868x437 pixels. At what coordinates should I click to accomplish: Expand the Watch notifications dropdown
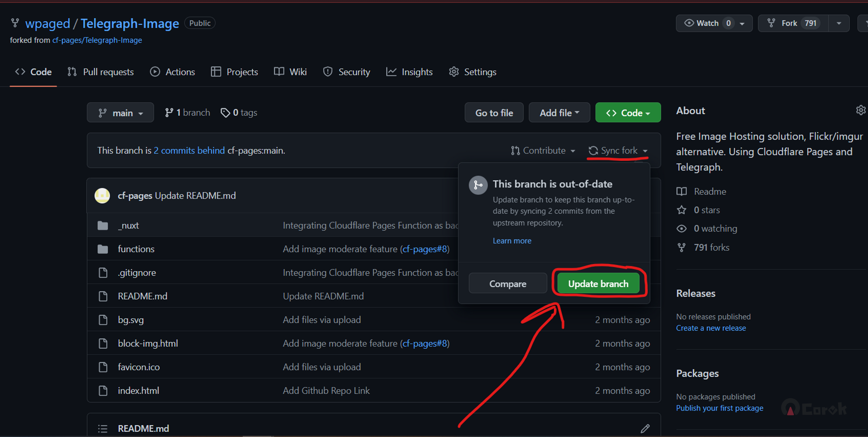coord(742,23)
